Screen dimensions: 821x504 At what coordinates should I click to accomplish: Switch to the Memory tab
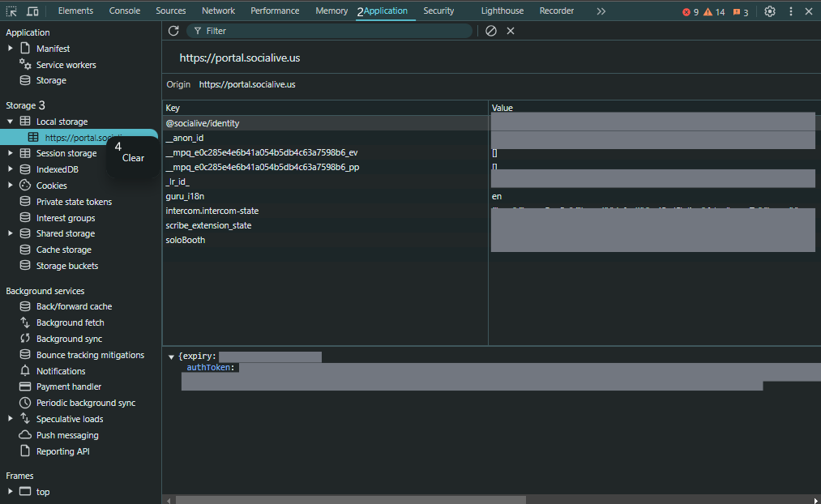331,11
